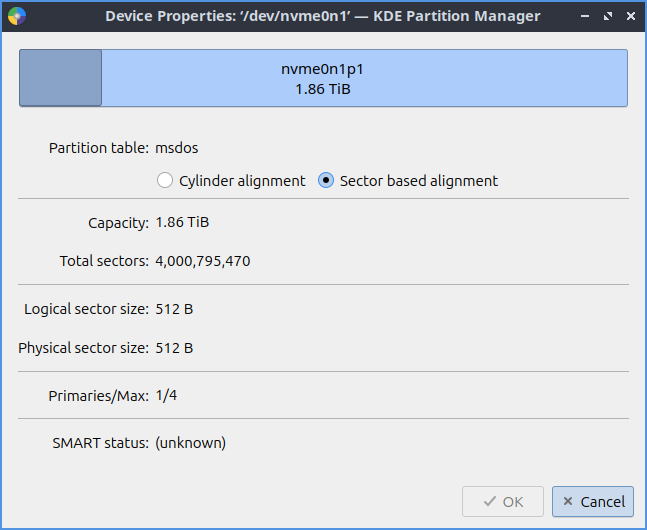The height and width of the screenshot is (530, 647).
Task: Click the Total sectors value 4,000,795,470
Action: pyautogui.click(x=203, y=261)
